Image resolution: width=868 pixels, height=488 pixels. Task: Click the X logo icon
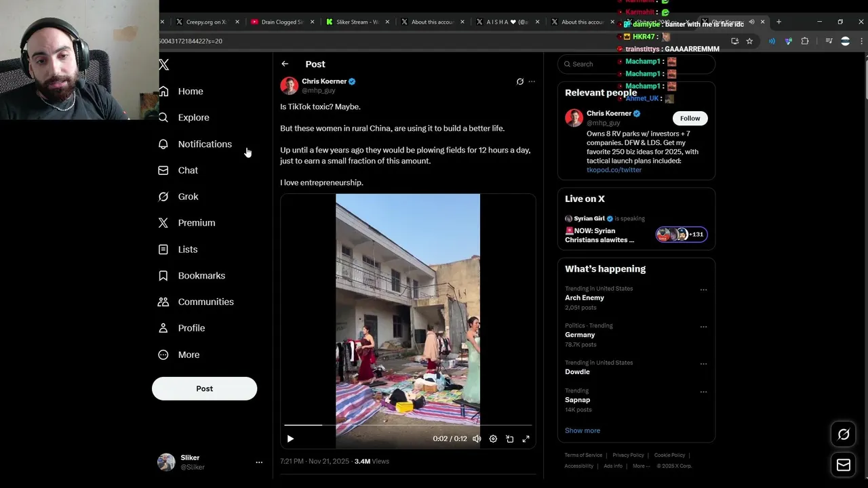point(163,65)
